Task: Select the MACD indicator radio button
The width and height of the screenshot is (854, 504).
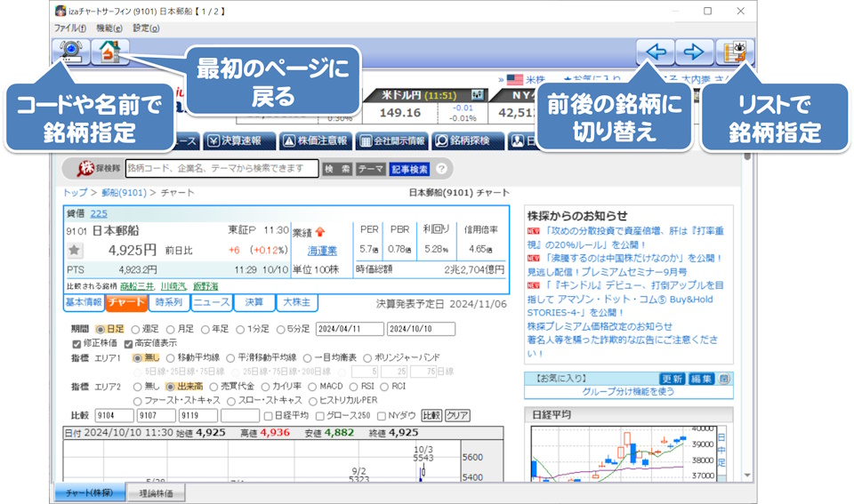Action: pyautogui.click(x=312, y=387)
